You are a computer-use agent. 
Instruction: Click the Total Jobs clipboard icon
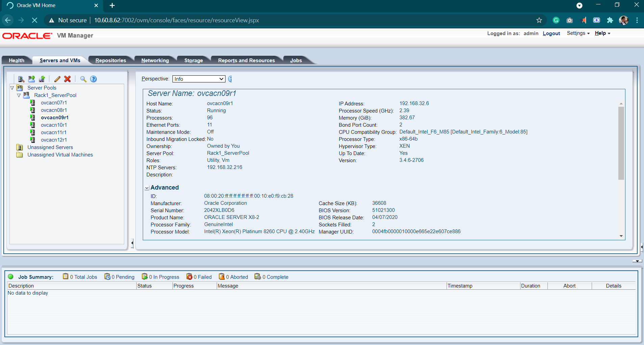65,276
